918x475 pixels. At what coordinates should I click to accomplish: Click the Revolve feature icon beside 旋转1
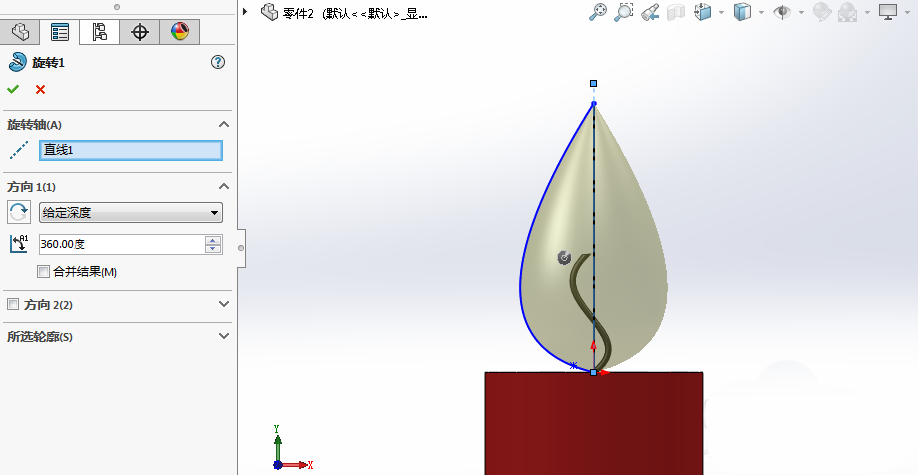(x=17, y=61)
